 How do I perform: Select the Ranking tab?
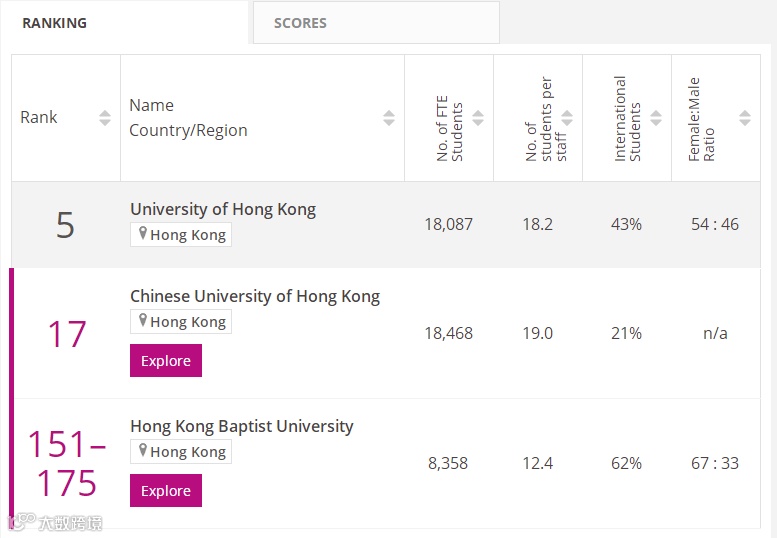click(54, 23)
